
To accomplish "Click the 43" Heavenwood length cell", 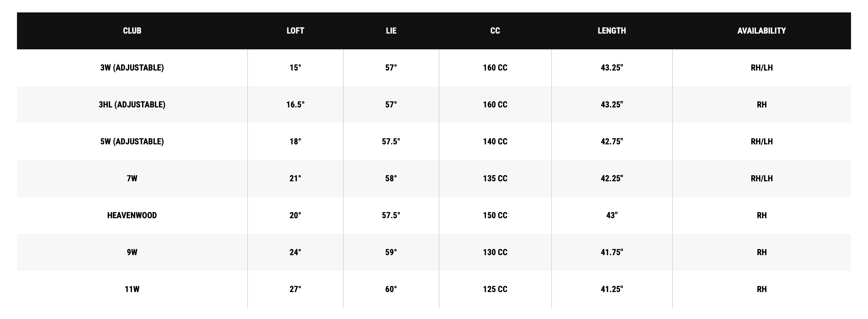I will pyautogui.click(x=612, y=215).
